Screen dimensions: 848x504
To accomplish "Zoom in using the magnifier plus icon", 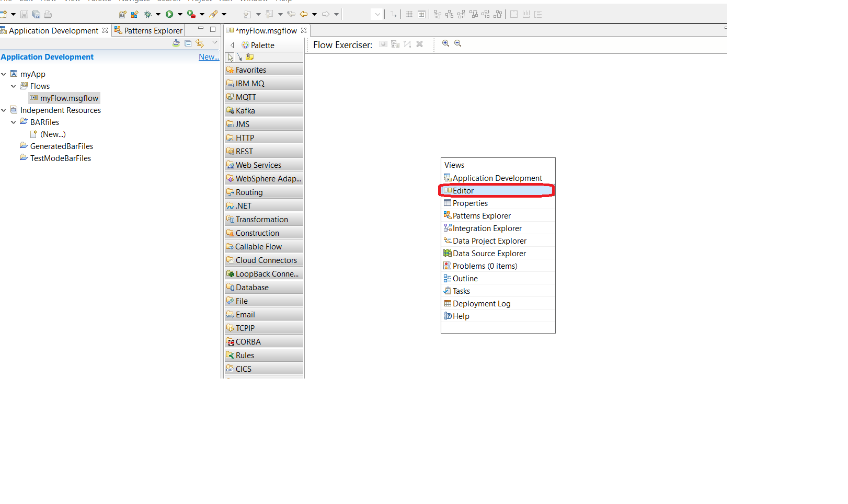I will pos(445,43).
